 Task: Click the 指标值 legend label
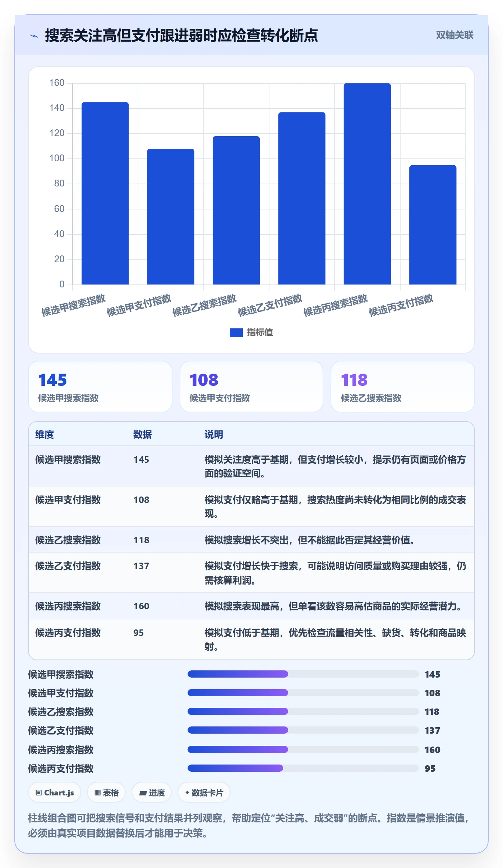(x=260, y=333)
